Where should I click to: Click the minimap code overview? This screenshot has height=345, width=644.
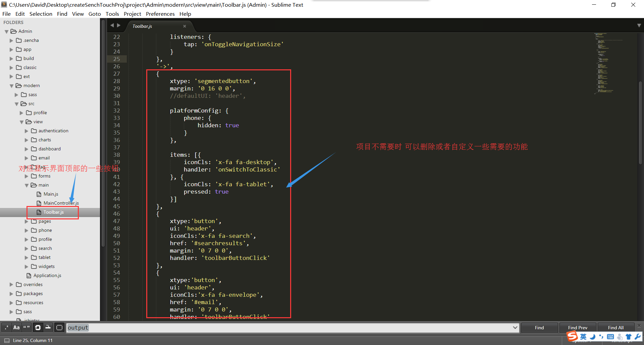(x=608, y=63)
